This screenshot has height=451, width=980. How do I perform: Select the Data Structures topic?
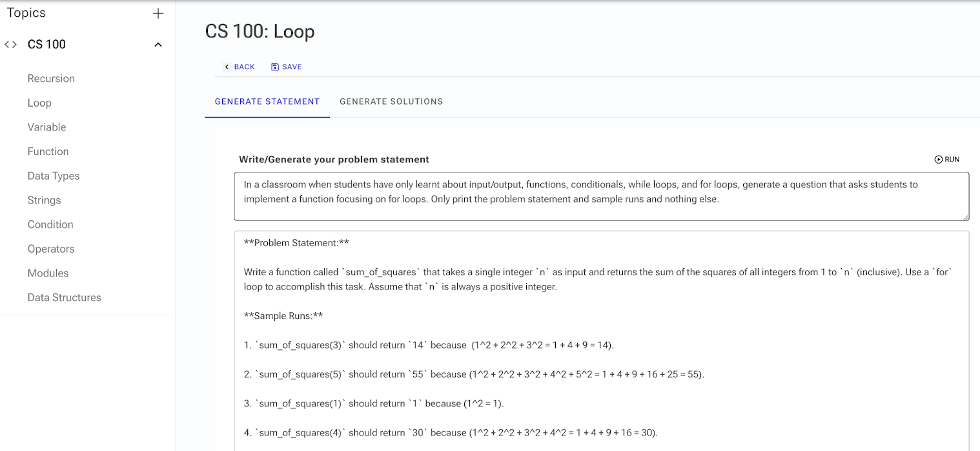pyautogui.click(x=64, y=298)
